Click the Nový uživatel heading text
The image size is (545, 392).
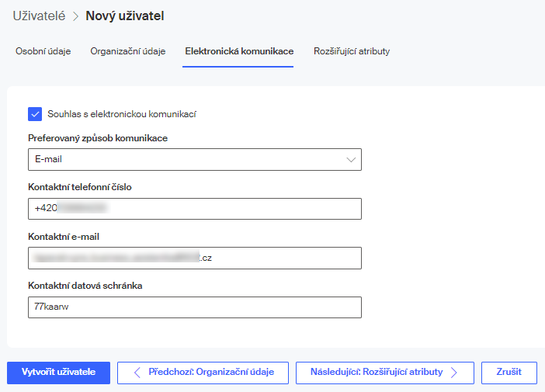click(125, 16)
